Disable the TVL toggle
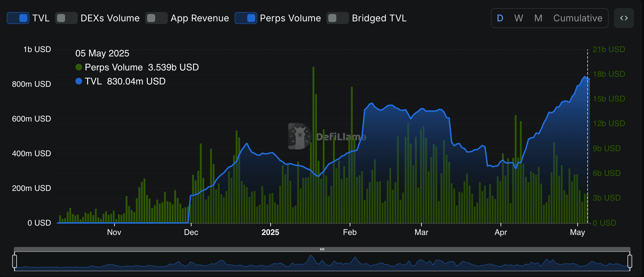This screenshot has width=644, height=277. [18, 18]
